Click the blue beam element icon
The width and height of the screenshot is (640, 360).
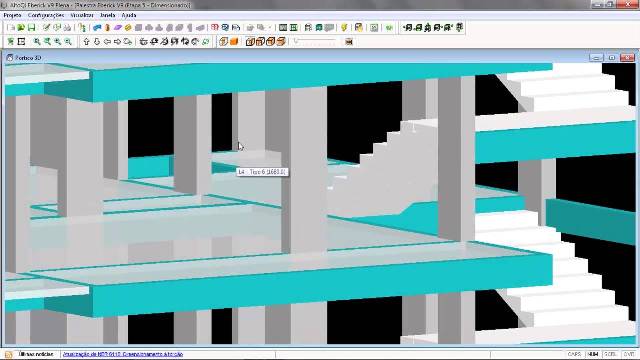click(97, 28)
